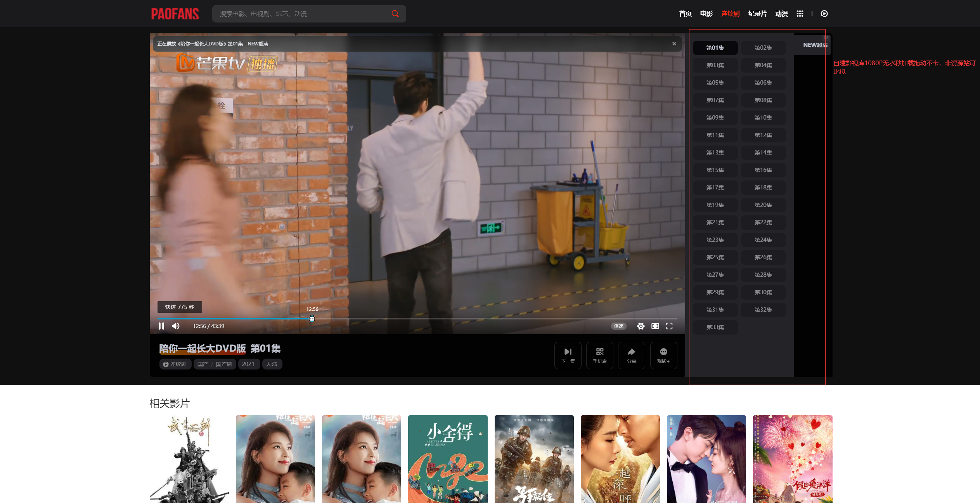This screenshot has width=980, height=503.
Task: Enter fullscreen mode
Action: [669, 326]
